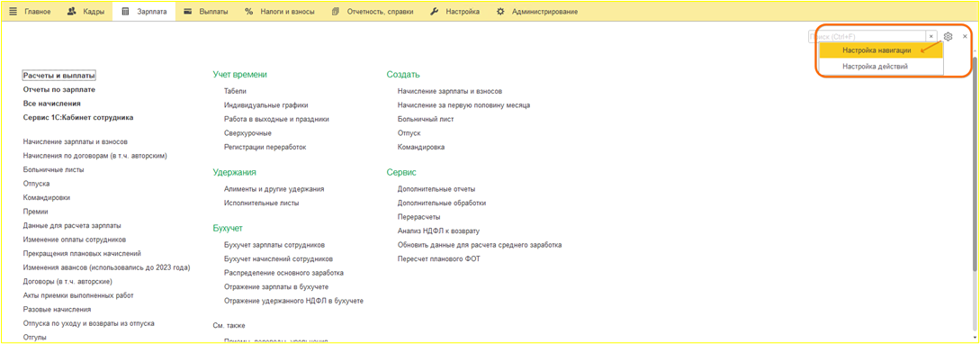
Task: Open Алименты и другие удержания
Action: (x=274, y=188)
